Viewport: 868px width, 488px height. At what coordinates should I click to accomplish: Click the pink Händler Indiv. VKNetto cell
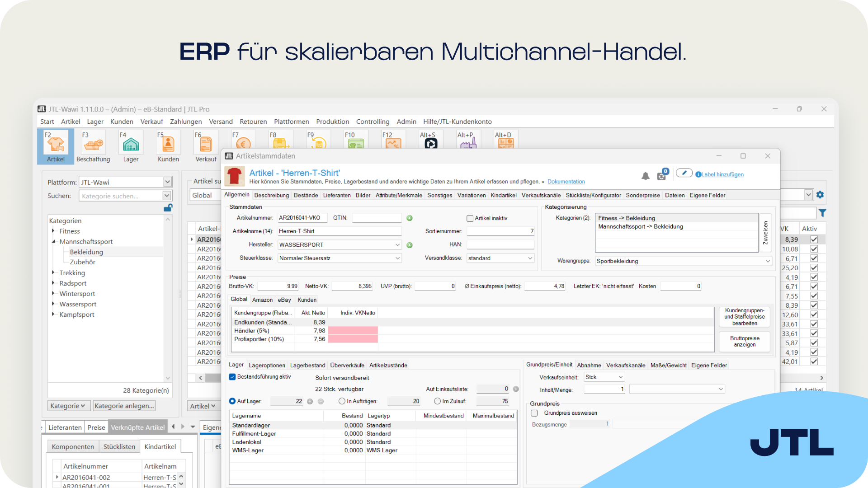353,331
